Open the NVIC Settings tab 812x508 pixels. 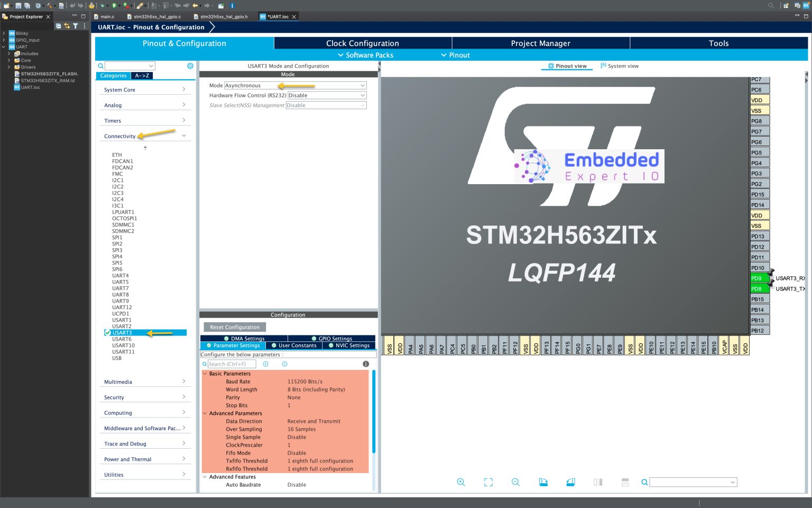[349, 346]
